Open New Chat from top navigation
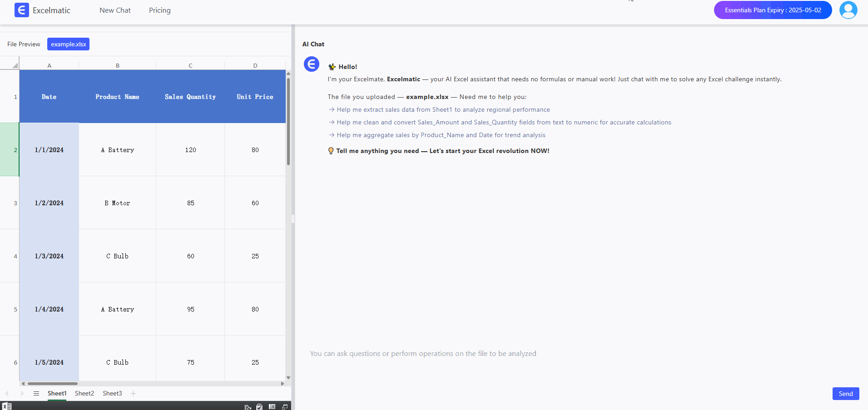This screenshot has height=410, width=868. coord(115,10)
